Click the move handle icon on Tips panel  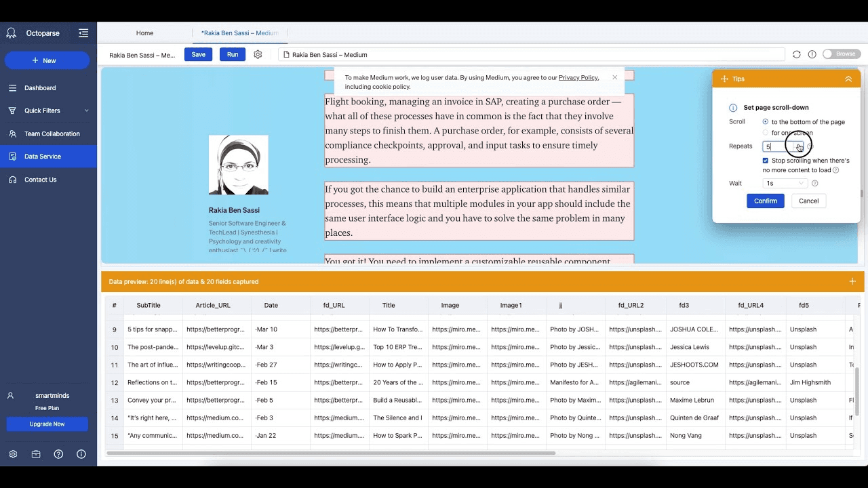[724, 79]
